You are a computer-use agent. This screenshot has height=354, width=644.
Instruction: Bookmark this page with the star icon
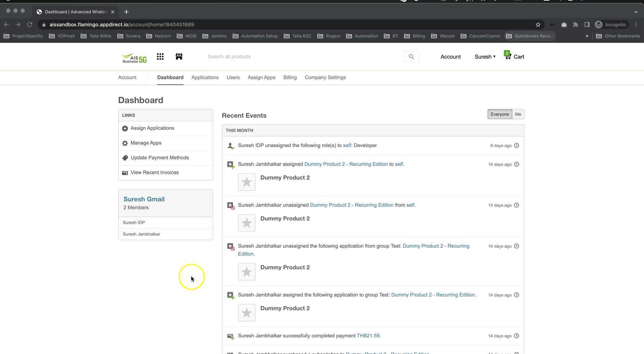click(x=538, y=25)
